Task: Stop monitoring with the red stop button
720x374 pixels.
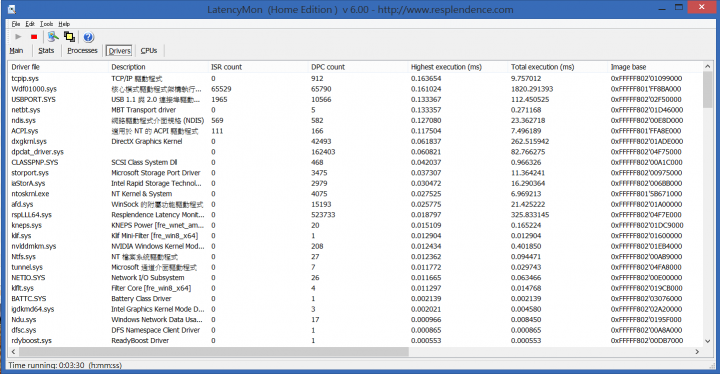Action: pyautogui.click(x=34, y=37)
